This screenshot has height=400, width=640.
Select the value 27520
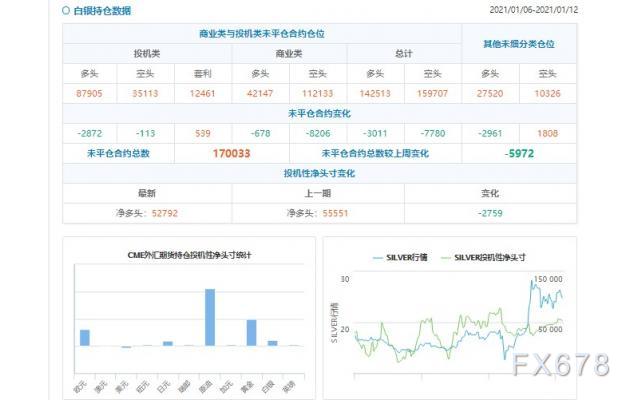(x=490, y=93)
